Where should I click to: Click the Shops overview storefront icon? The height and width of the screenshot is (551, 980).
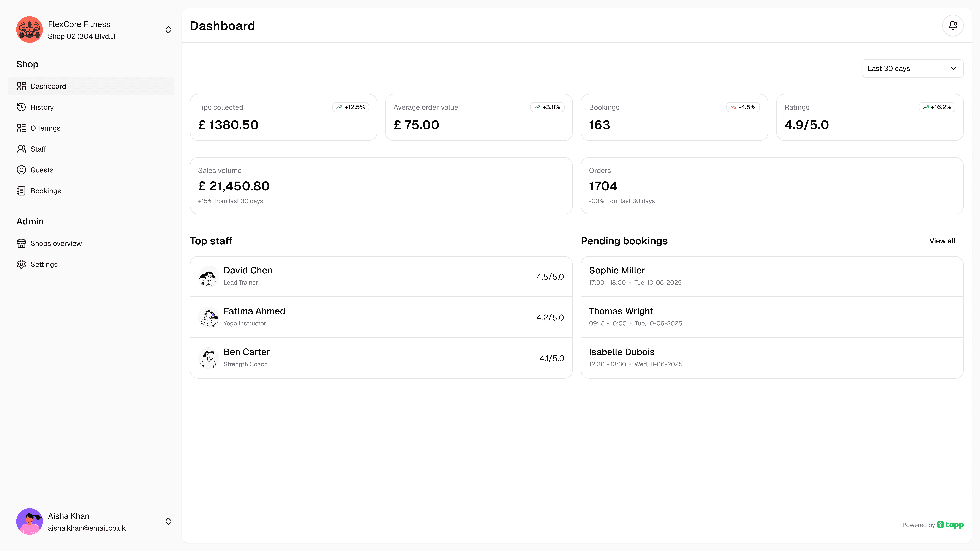(21, 243)
